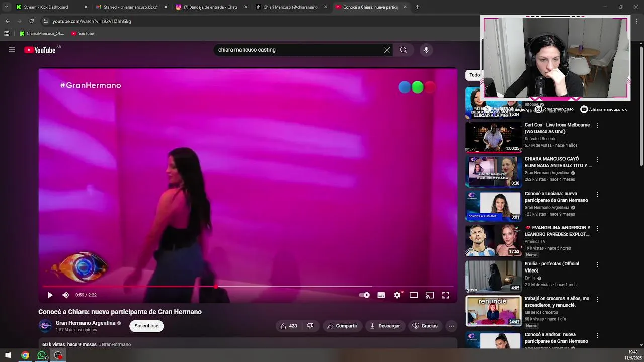The height and width of the screenshot is (362, 644).
Task: Open more actions ellipsis below video
Action: point(451,326)
